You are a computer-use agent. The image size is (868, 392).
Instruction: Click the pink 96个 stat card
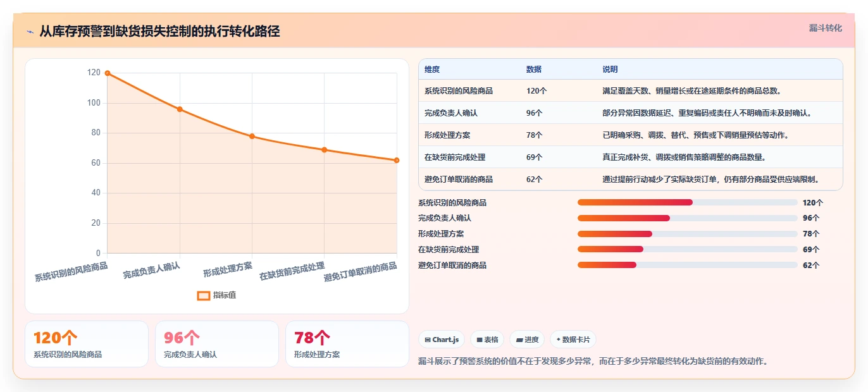click(217, 344)
